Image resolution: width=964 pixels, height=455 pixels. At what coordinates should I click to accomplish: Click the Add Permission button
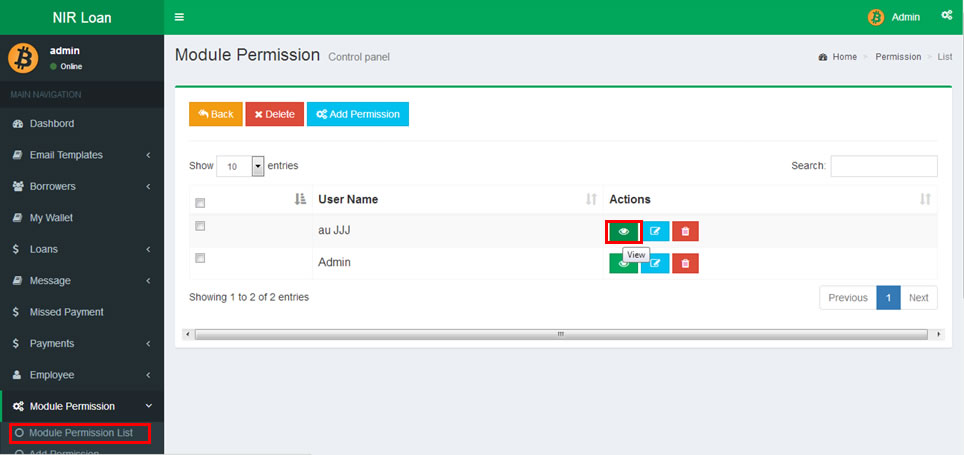pyautogui.click(x=358, y=114)
